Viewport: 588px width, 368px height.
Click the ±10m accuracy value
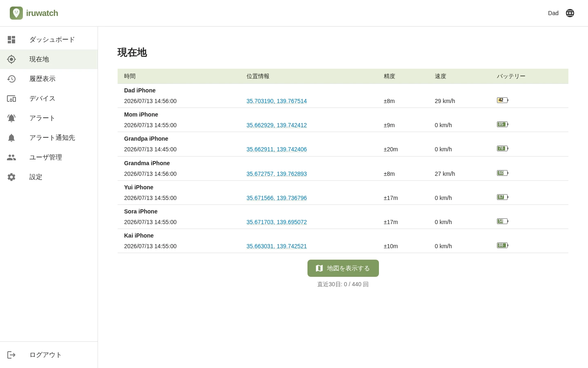tap(391, 246)
